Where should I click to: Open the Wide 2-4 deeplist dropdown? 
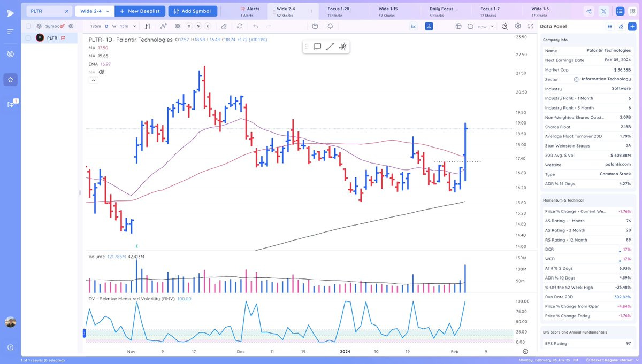94,11
